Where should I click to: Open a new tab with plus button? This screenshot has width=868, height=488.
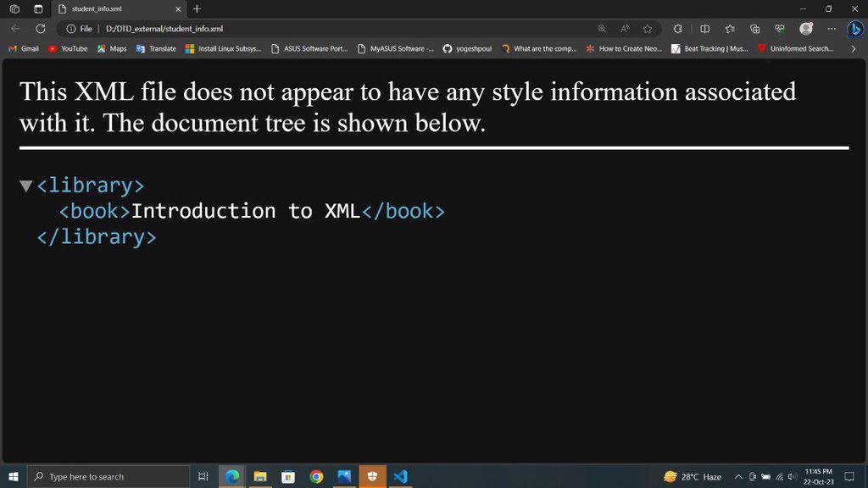197,8
